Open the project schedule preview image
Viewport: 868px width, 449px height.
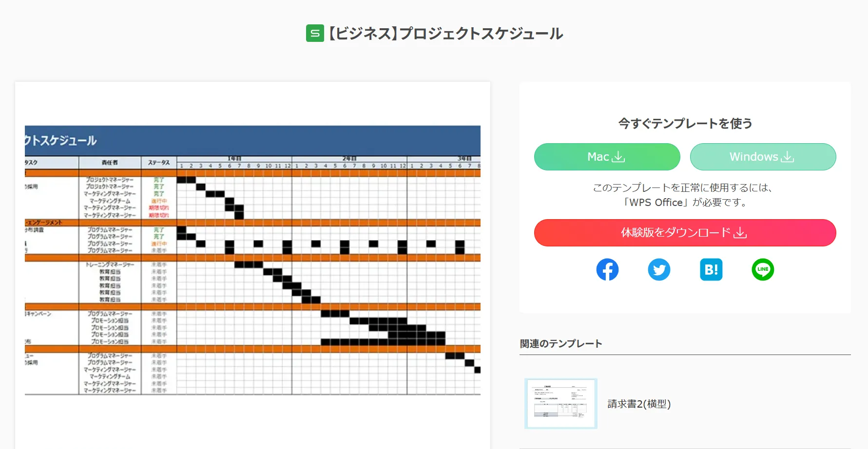[x=252, y=260]
